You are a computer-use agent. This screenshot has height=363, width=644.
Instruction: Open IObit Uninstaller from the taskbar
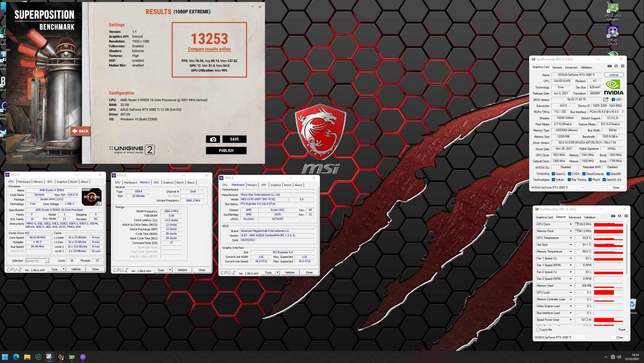(x=38, y=357)
